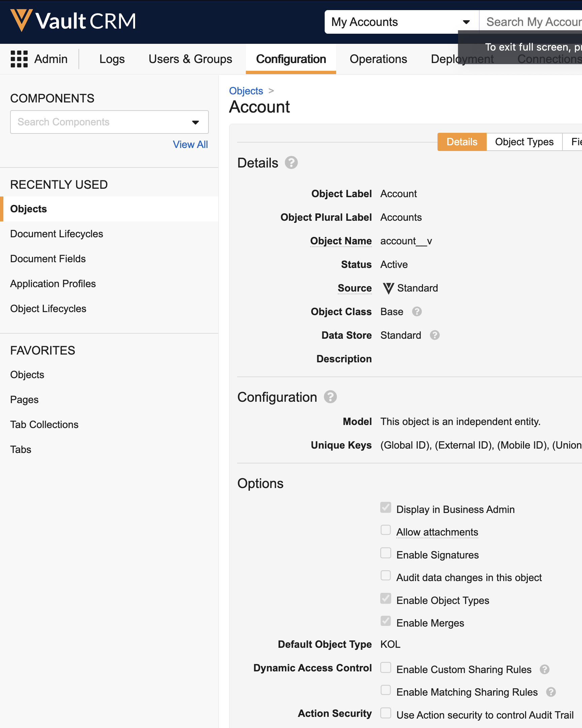The image size is (582, 728).
Task: Click help icon beside Object Class Base
Action: (417, 311)
